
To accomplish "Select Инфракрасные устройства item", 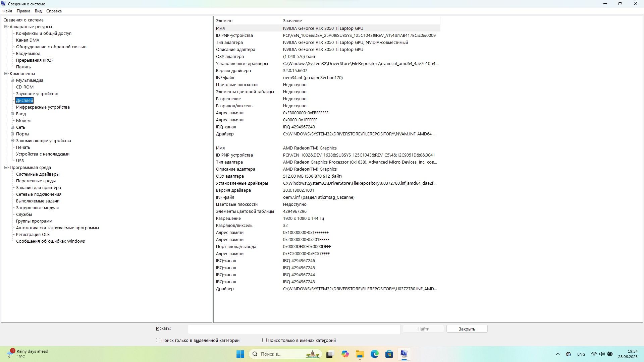I will pos(43,107).
